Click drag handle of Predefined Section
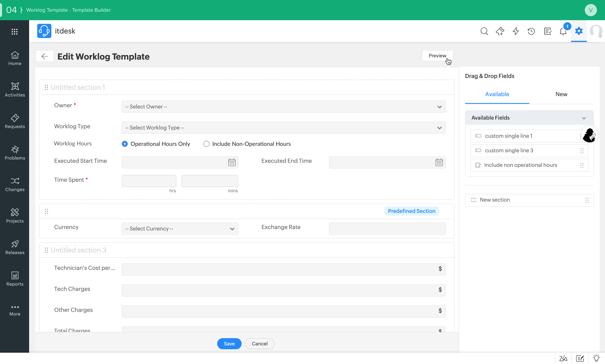 (x=46, y=211)
